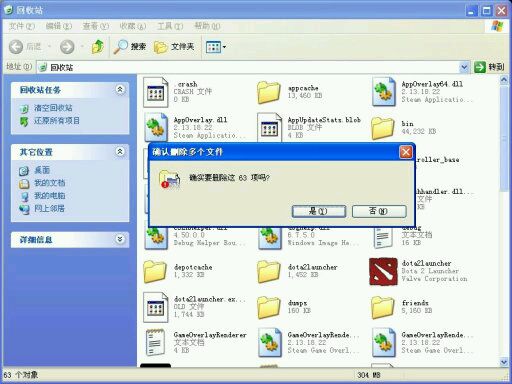Viewport: 512px width, 384px height.
Task: Select the dota2launcher Dota 2 icon
Action: click(383, 271)
